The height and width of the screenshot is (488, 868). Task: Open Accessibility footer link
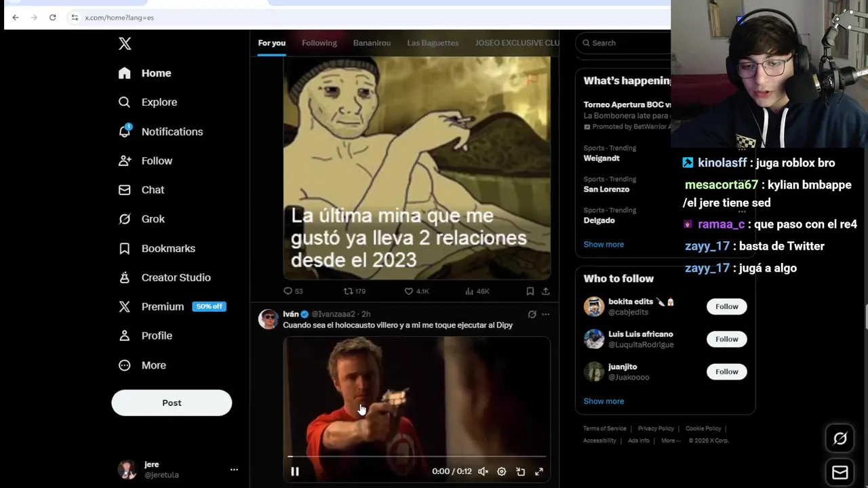pos(599,441)
